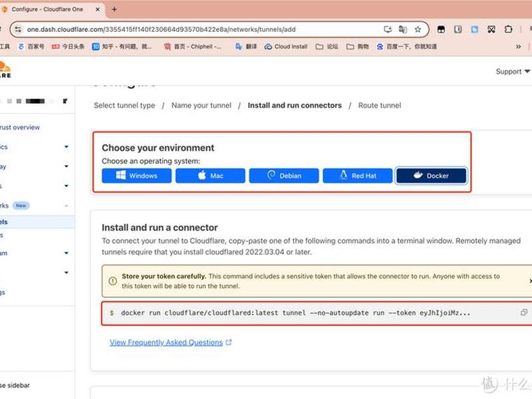Show more bookmarks with double chevron
The height and width of the screenshot is (399, 532).
click(518, 47)
